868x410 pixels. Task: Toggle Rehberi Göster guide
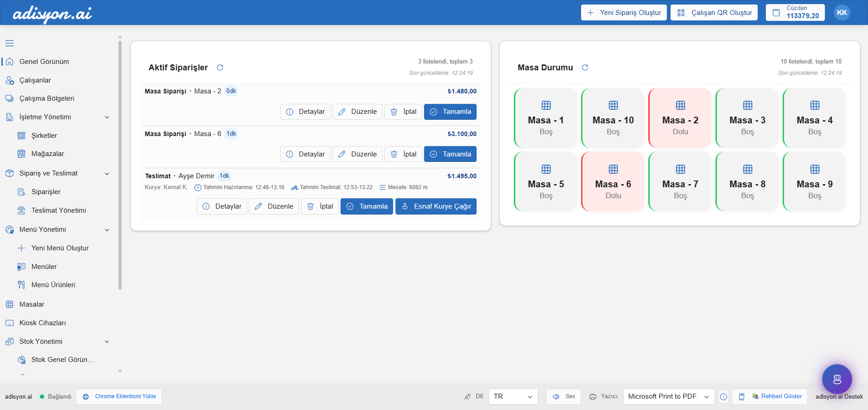tap(770, 396)
